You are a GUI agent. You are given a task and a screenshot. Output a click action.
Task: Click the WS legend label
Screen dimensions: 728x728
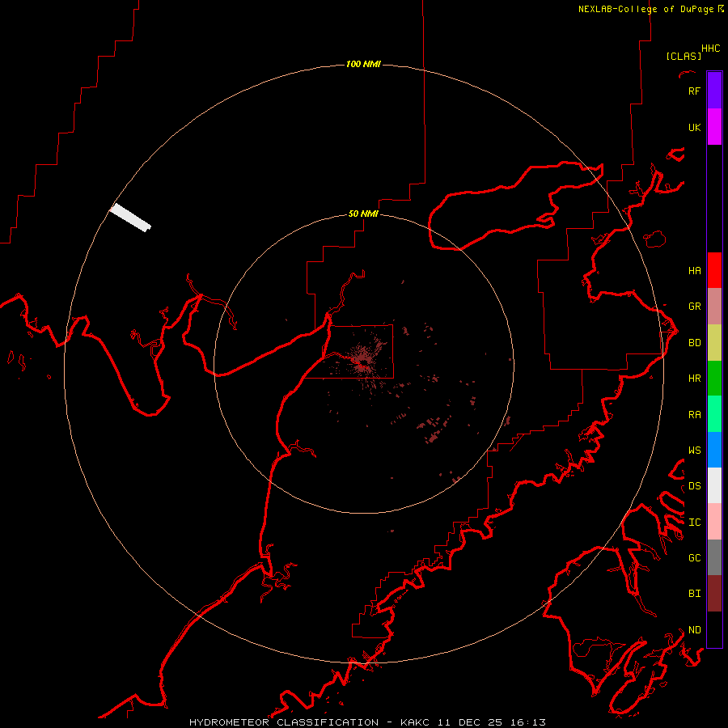tap(694, 451)
